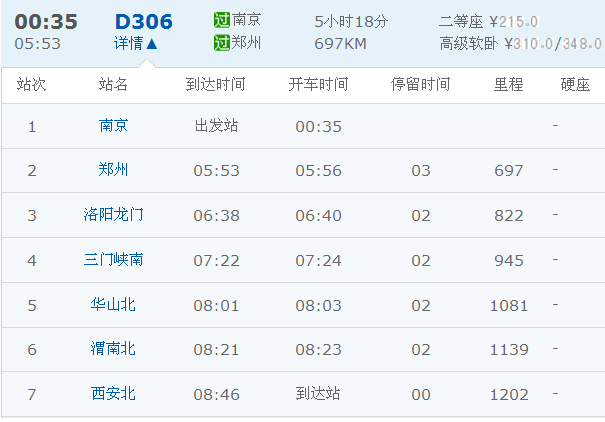Image resolution: width=605 pixels, height=422 pixels.
Task: Open the 渭南北 station link
Action: 113,349
